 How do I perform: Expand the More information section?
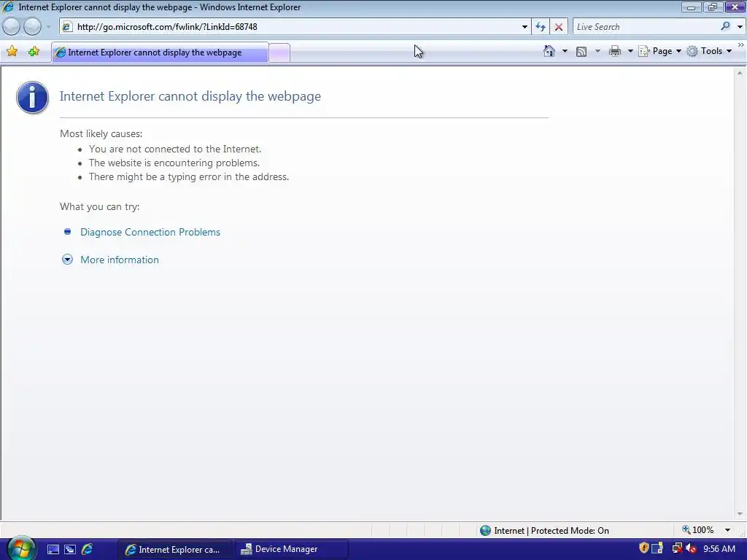67,260
